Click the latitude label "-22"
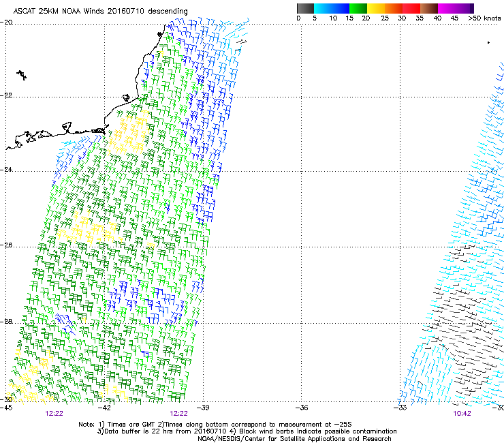 click(6, 95)
